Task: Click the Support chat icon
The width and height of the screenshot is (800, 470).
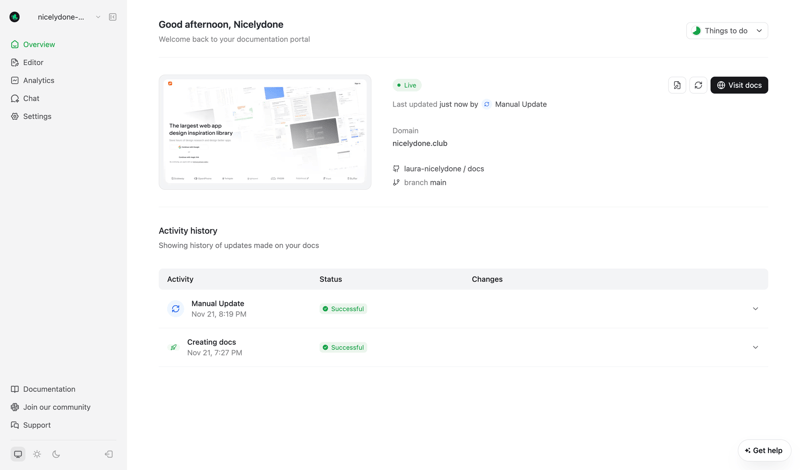Action: tap(15, 425)
